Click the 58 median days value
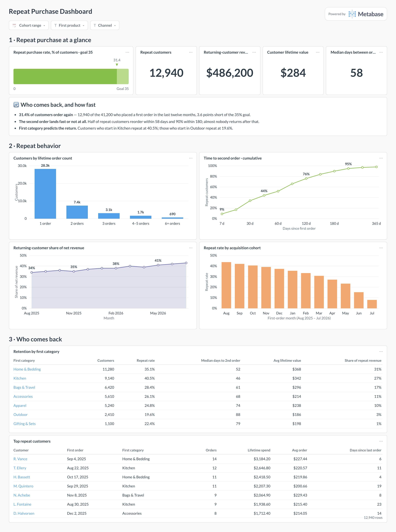396x532 pixels. pyautogui.click(x=356, y=73)
